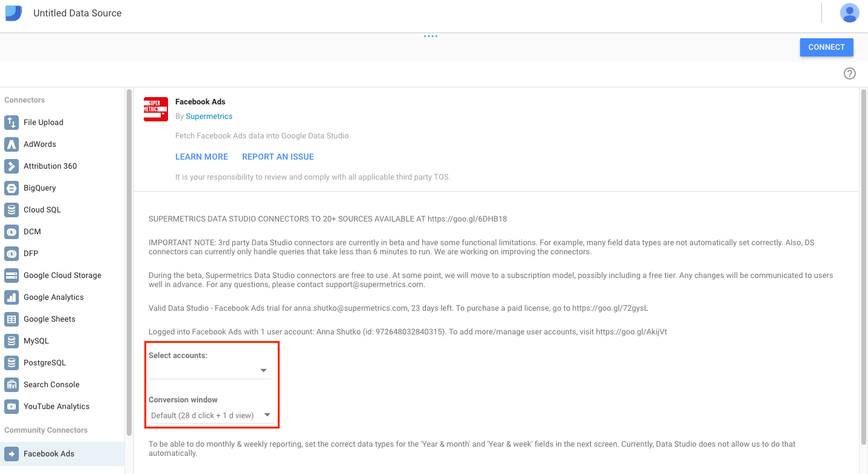The image size is (868, 474).
Task: Choose Google Sheets from connectors
Action: [x=50, y=319]
